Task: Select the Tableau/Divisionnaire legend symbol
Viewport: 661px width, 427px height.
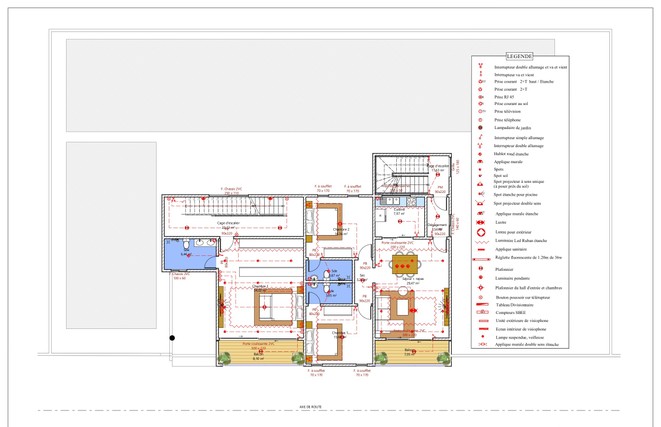Action: point(481,304)
